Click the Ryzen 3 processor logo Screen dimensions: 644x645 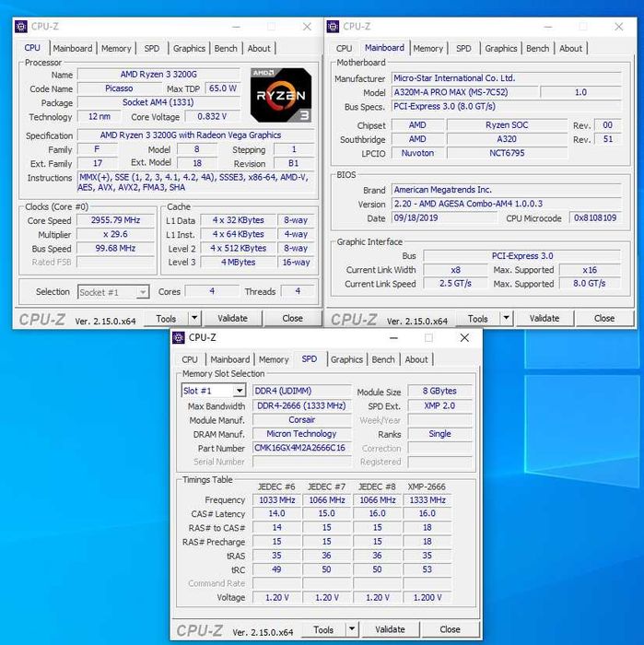point(281,95)
